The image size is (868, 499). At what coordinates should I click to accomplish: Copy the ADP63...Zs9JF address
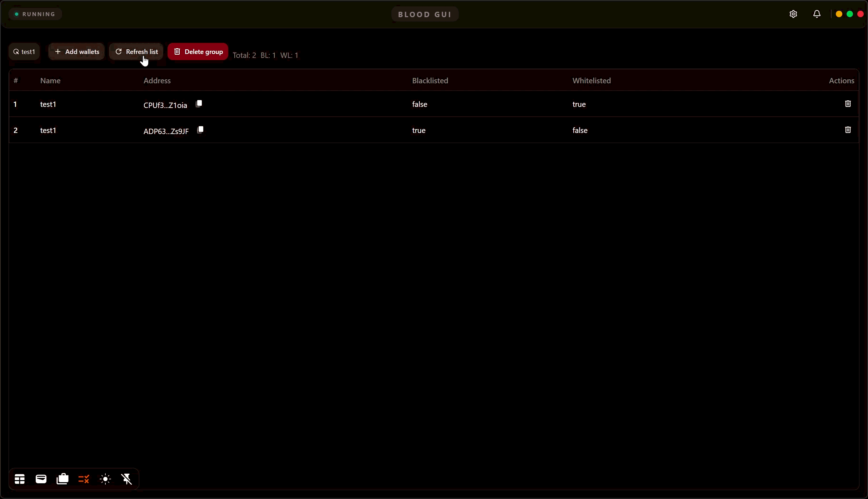[x=200, y=130]
